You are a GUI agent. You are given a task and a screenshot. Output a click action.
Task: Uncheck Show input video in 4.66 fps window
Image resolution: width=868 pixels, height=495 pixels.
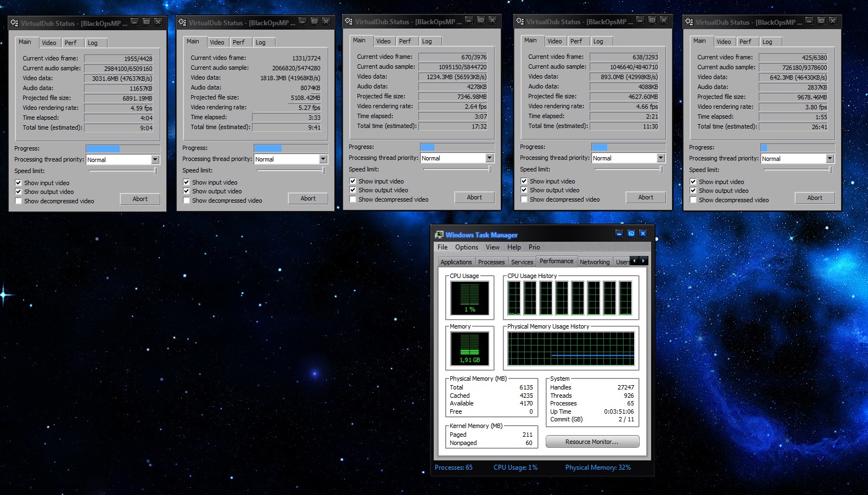pos(524,181)
